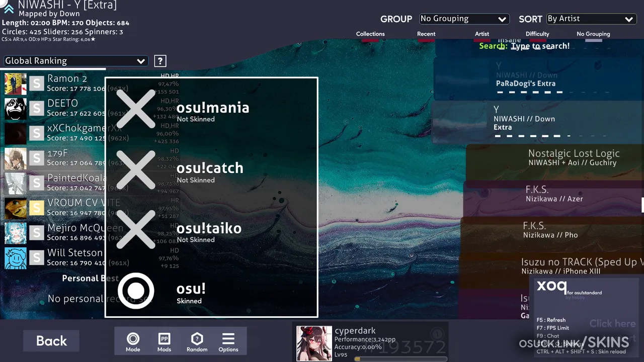Image resolution: width=644 pixels, height=362 pixels.
Task: Switch to the No Grouping tab
Action: tap(593, 34)
